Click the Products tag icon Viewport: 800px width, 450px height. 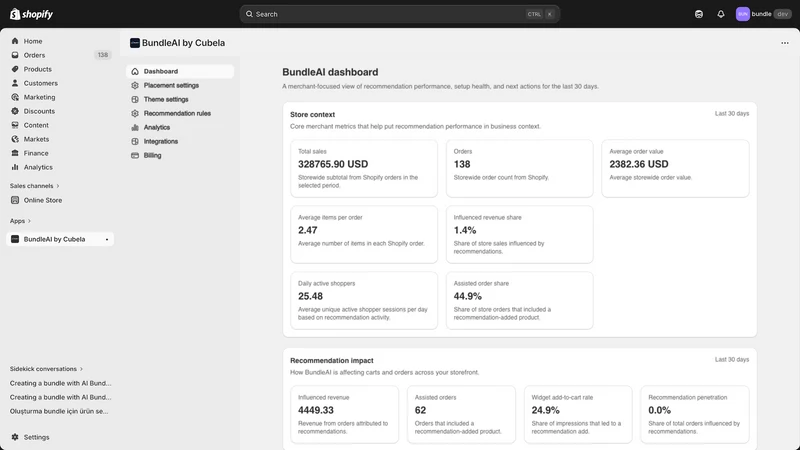(x=15, y=69)
